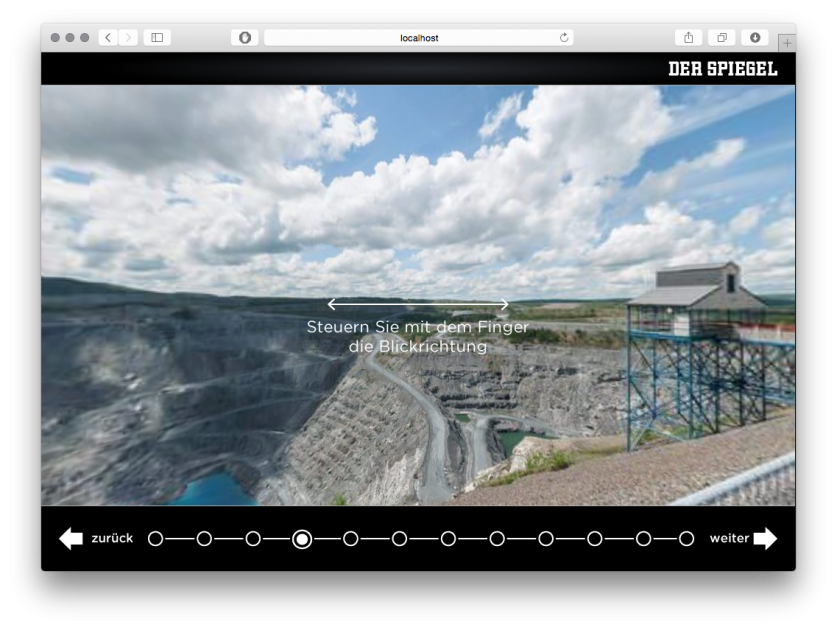Reload the localhost page

(564, 37)
